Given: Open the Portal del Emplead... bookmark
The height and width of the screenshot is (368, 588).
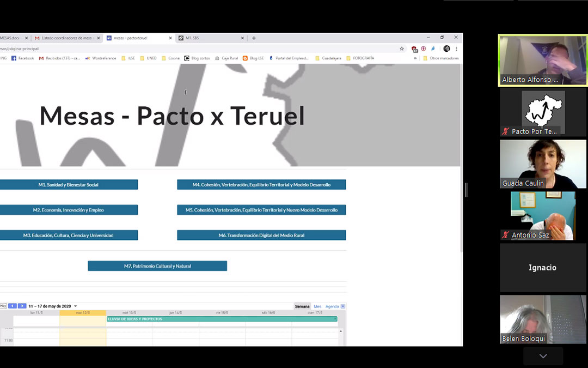Looking at the screenshot, I should pos(289,58).
